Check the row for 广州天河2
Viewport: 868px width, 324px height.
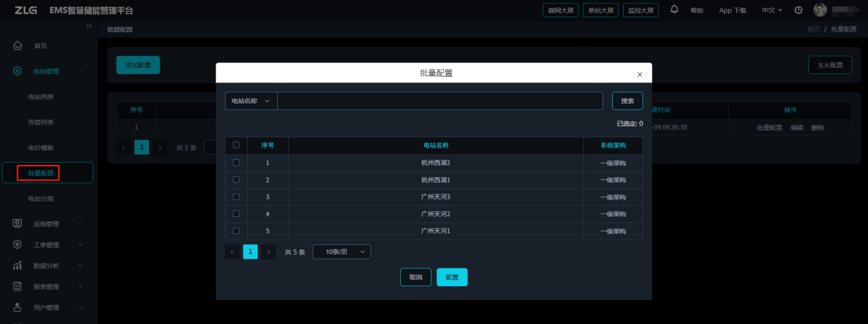click(237, 214)
